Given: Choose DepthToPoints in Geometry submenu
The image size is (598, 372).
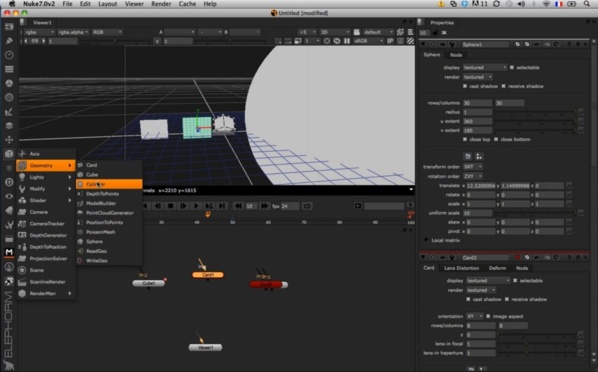Looking at the screenshot, I should pos(109,194).
